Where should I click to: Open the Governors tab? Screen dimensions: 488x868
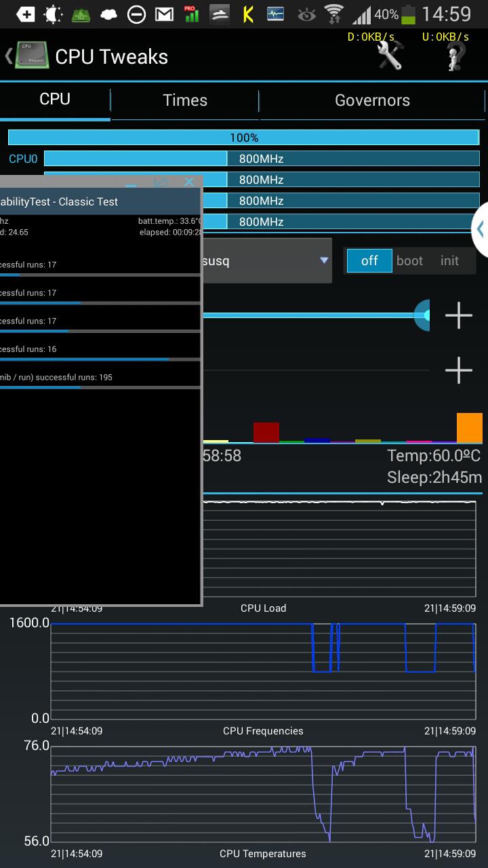tap(372, 100)
